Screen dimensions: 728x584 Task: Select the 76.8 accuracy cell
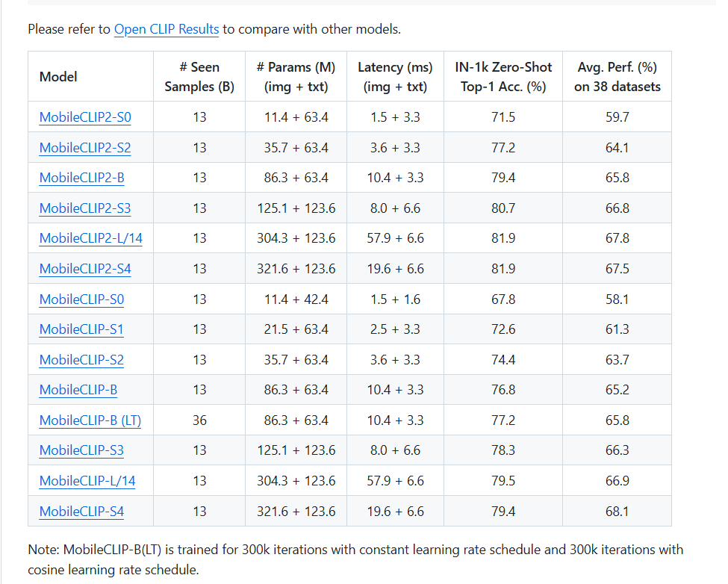click(503, 390)
